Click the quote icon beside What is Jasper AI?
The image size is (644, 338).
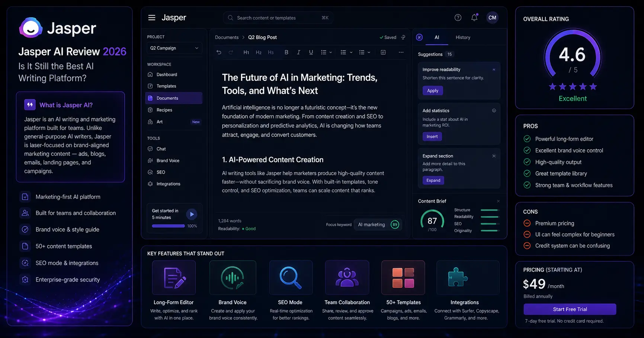(30, 105)
